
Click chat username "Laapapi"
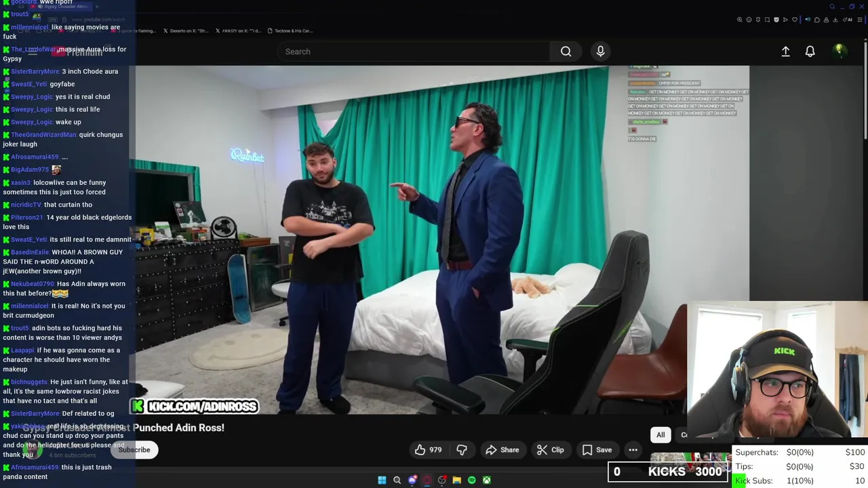pyautogui.click(x=22, y=350)
